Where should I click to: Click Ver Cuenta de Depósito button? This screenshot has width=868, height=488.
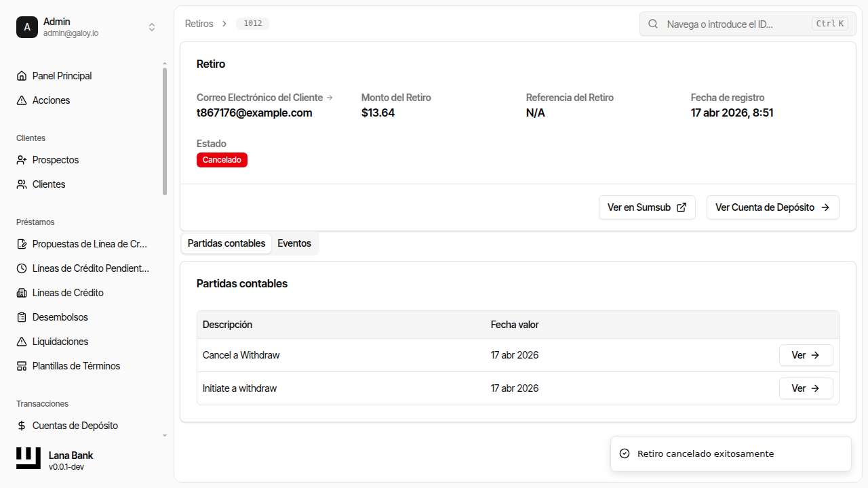click(x=772, y=207)
